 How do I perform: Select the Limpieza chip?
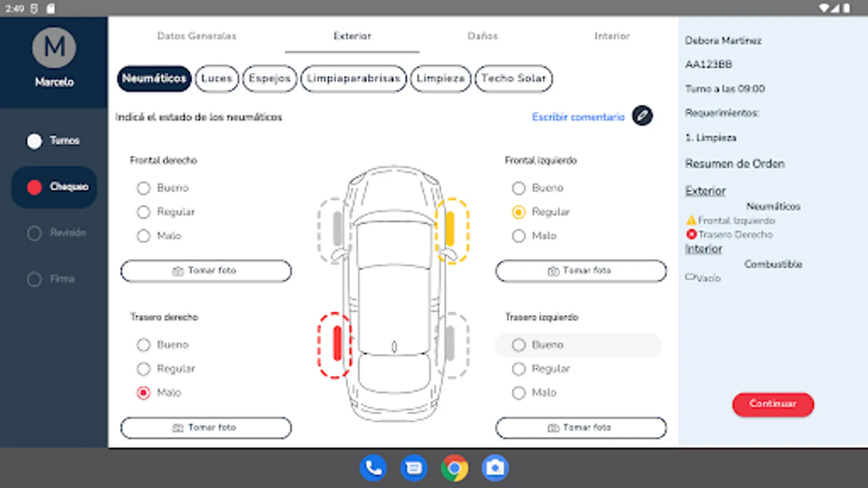(x=441, y=79)
